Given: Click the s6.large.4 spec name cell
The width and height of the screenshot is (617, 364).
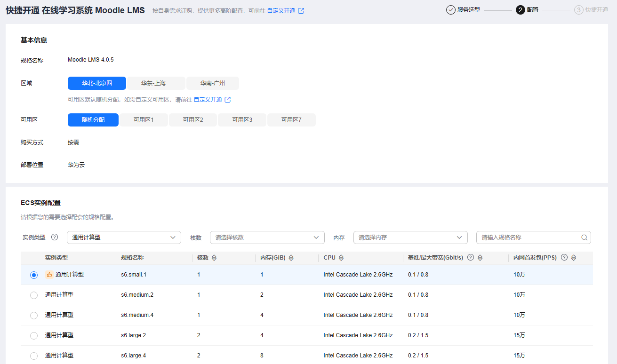Looking at the screenshot, I should [133, 356].
